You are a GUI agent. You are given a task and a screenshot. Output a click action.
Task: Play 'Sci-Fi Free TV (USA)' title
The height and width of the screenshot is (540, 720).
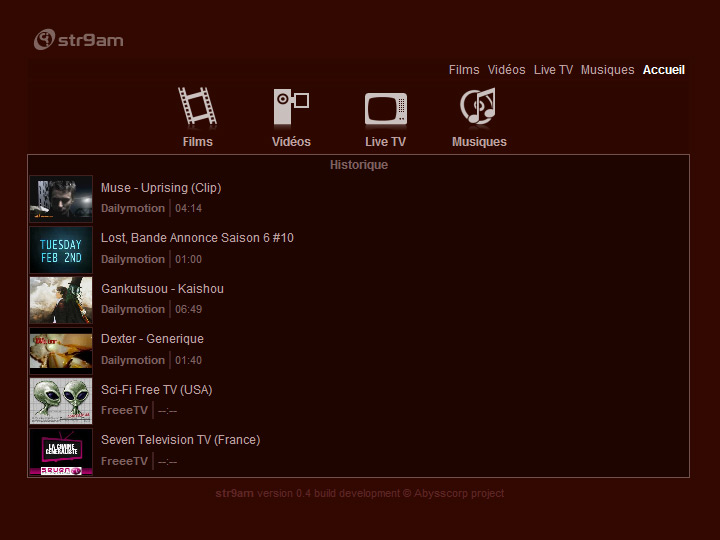coord(156,390)
